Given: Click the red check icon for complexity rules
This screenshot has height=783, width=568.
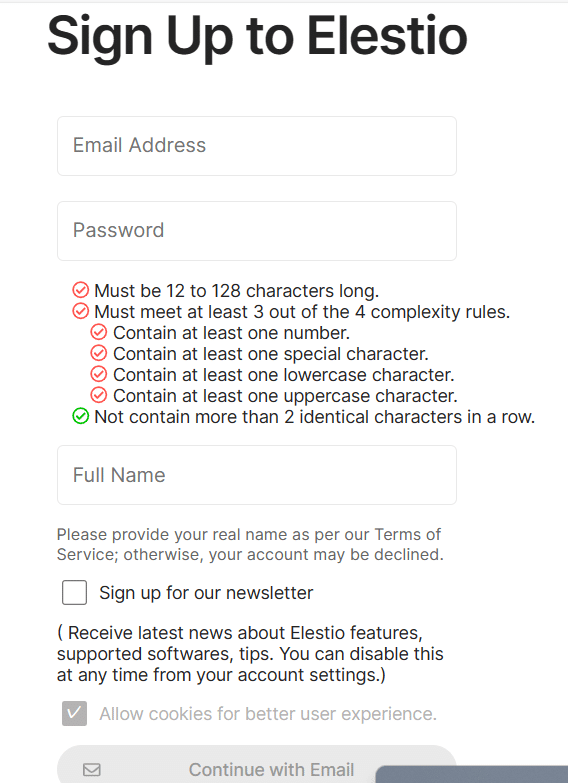Looking at the screenshot, I should (80, 311).
